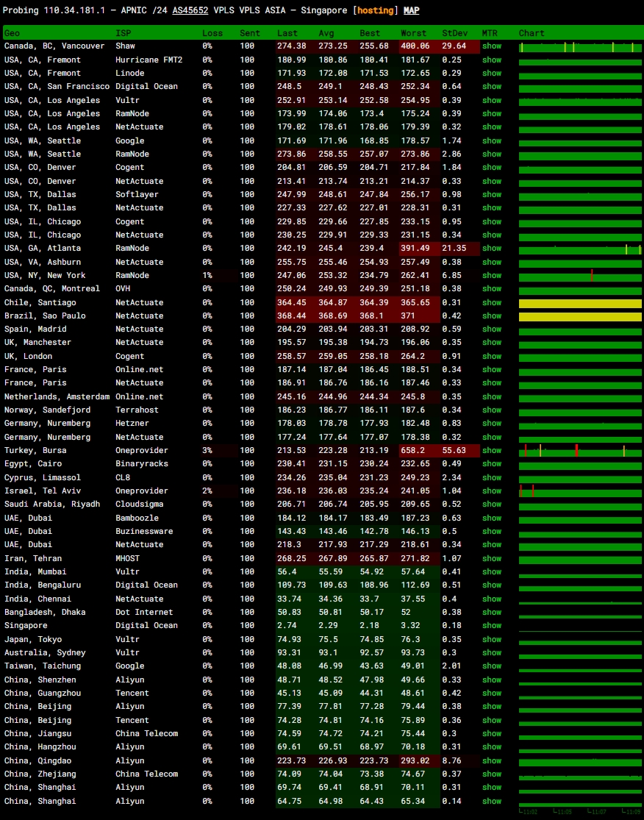Viewport: 644px width, 820px height.
Task: Click the latency chart for USA, NY, New York
Action: 580,276
